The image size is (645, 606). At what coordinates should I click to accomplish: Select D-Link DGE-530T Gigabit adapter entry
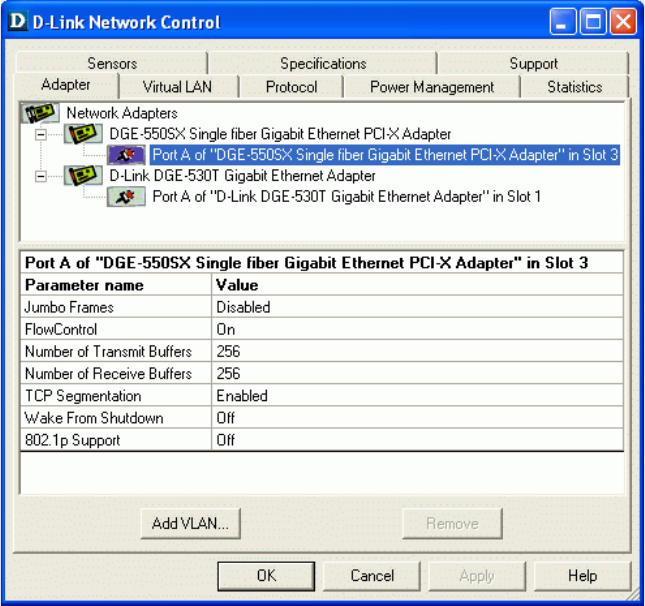pos(242,176)
